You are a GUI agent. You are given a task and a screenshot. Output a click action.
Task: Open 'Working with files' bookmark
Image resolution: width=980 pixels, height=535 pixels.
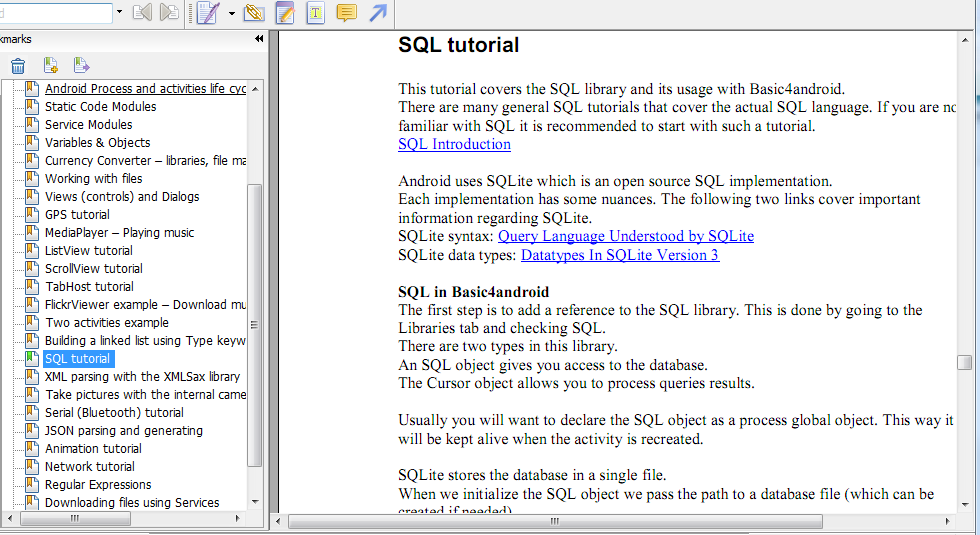coord(93,179)
